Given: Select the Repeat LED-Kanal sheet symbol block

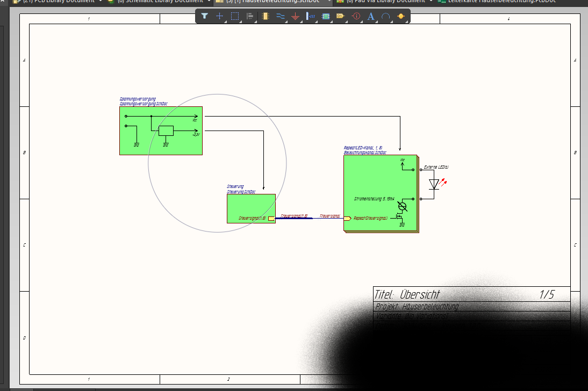Looking at the screenshot, I should [x=381, y=193].
